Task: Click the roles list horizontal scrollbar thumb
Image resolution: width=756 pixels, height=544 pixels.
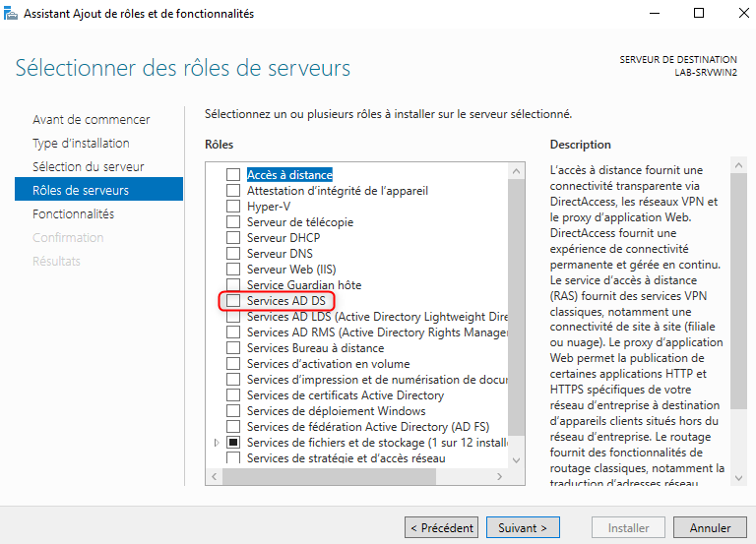Action: coord(329,476)
